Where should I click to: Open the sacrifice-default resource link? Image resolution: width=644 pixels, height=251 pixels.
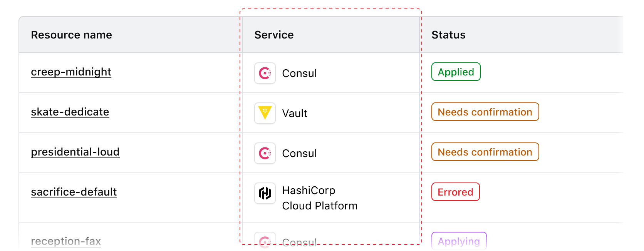[x=74, y=192]
